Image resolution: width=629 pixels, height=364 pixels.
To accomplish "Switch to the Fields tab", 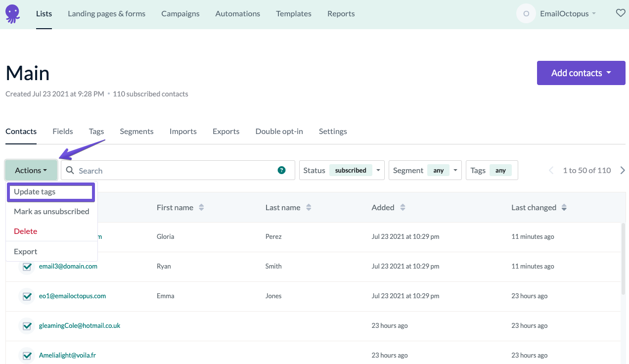I will pos(63,131).
